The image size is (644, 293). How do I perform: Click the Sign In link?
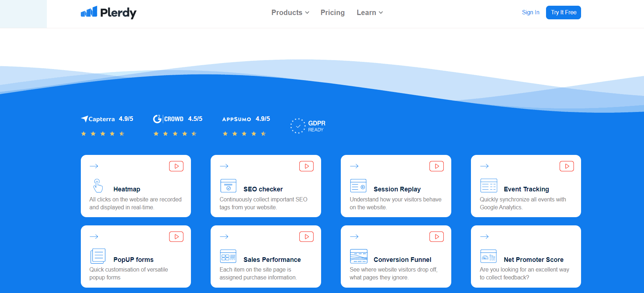(x=531, y=12)
